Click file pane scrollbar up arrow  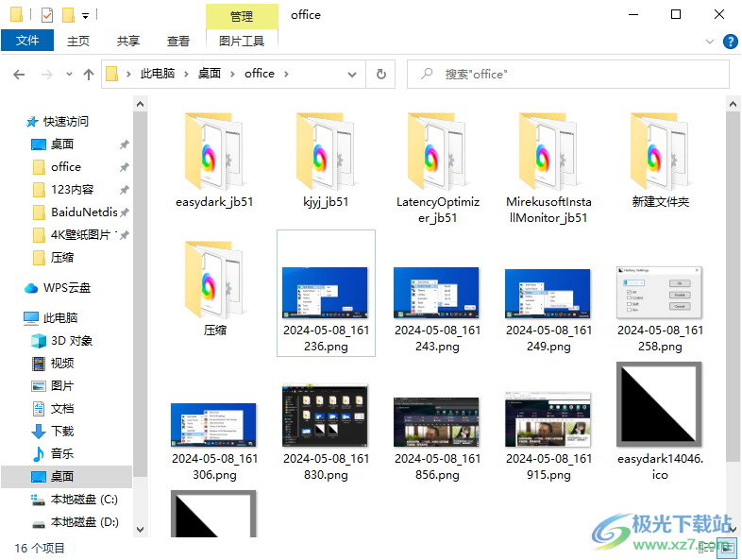point(733,104)
